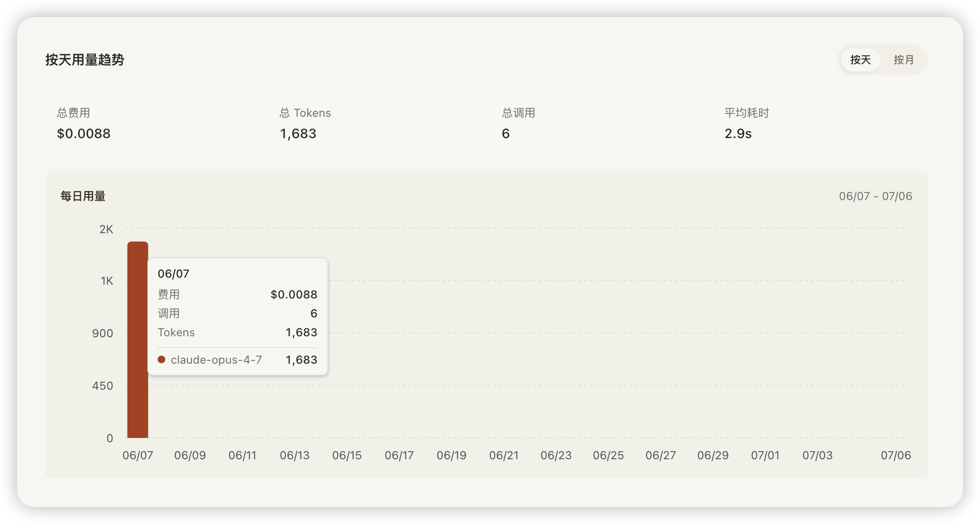Select the 总 Tokens 1,683 stat card
Screen dimensions: 980x524
point(375,124)
